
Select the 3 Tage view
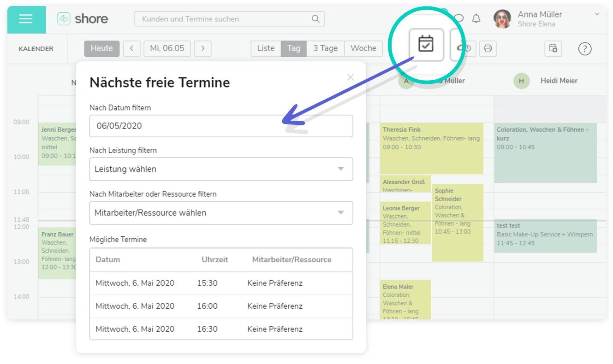(x=325, y=48)
